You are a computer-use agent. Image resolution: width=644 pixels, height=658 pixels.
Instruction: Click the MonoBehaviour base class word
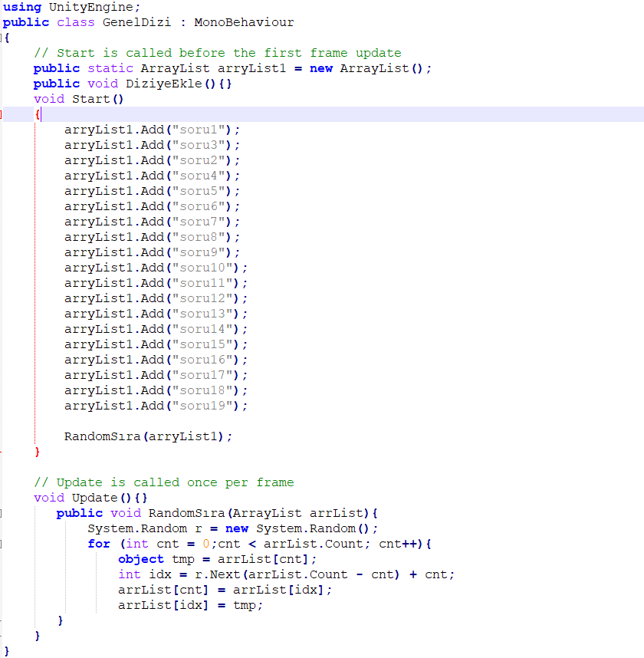pyautogui.click(x=244, y=22)
